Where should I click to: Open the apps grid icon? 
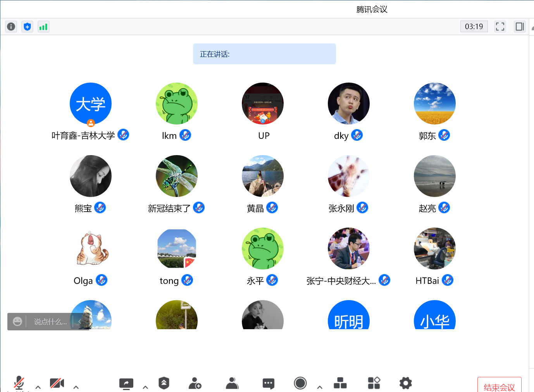pyautogui.click(x=374, y=383)
